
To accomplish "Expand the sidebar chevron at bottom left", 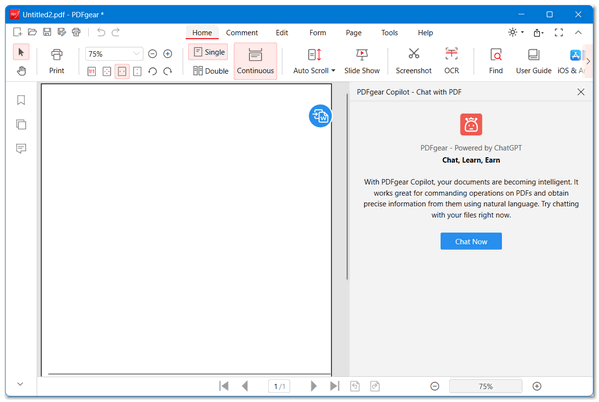I will pos(20,384).
